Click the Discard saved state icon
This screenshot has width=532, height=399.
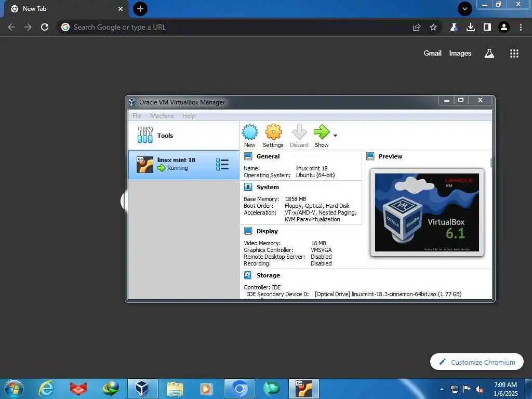299,132
